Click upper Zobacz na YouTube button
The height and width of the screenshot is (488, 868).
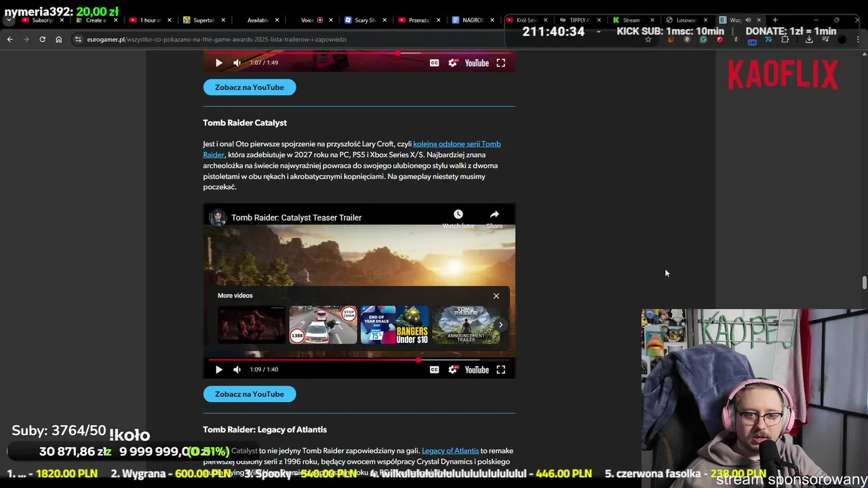pyautogui.click(x=250, y=87)
